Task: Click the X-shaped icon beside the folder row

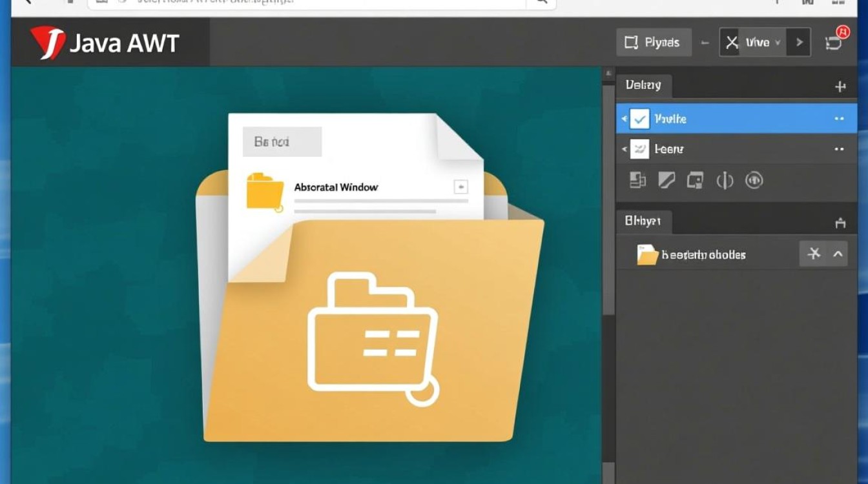Action: [x=814, y=254]
